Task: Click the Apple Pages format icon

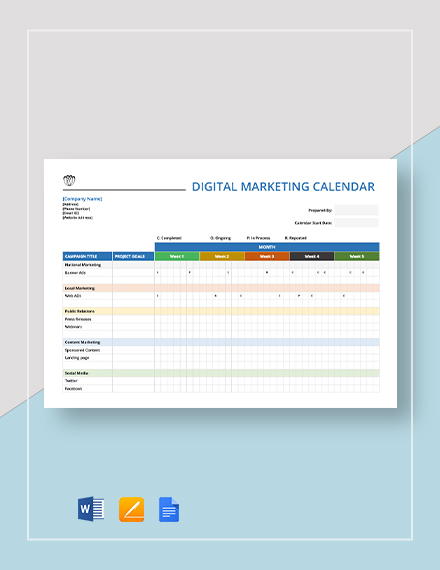Action: (132, 509)
